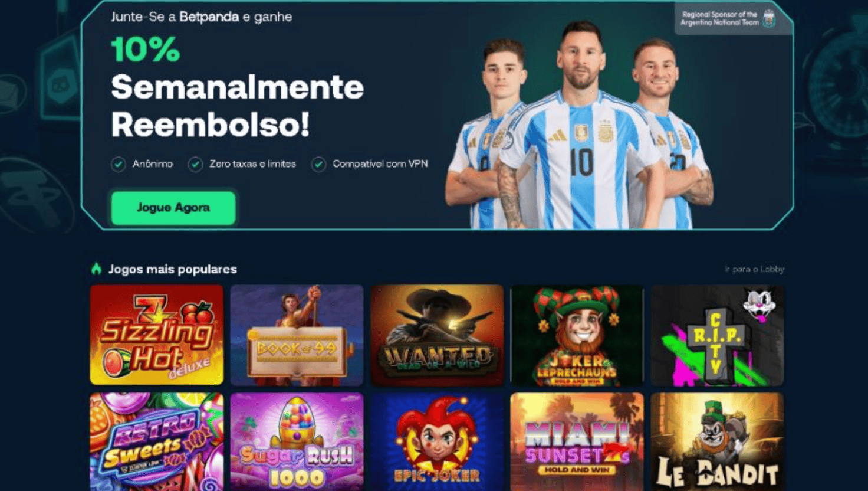Open Wanted Dead or a Wild

click(437, 335)
